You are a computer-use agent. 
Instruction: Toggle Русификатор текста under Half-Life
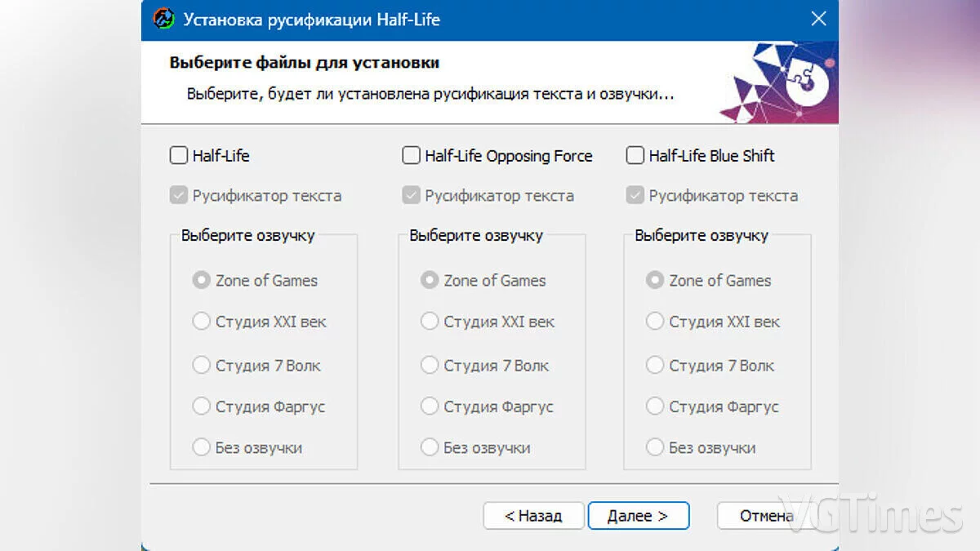[179, 196]
